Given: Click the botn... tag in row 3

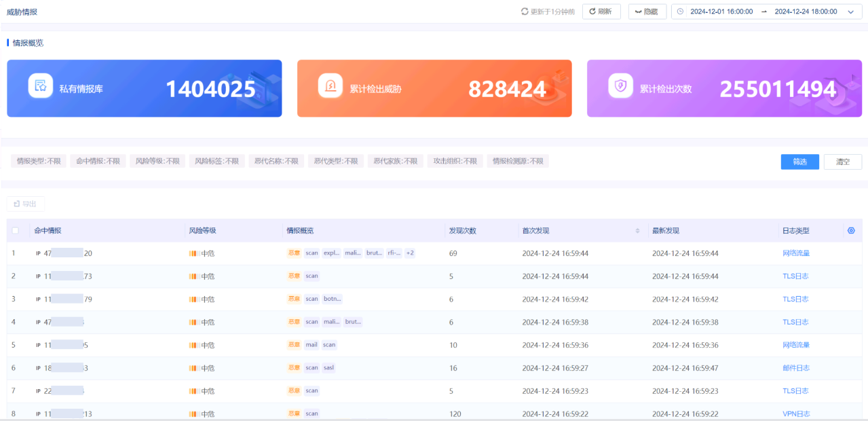Looking at the screenshot, I should click(x=333, y=299).
